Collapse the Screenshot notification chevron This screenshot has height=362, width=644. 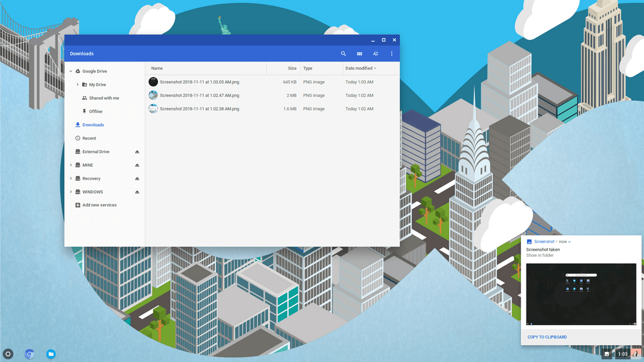[569, 242]
